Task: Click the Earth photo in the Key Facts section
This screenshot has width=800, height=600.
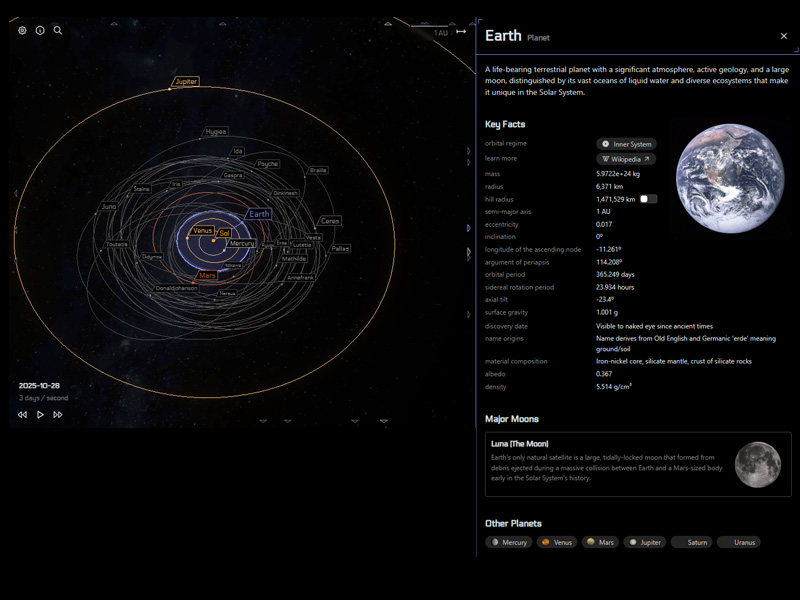Action: tap(729, 180)
